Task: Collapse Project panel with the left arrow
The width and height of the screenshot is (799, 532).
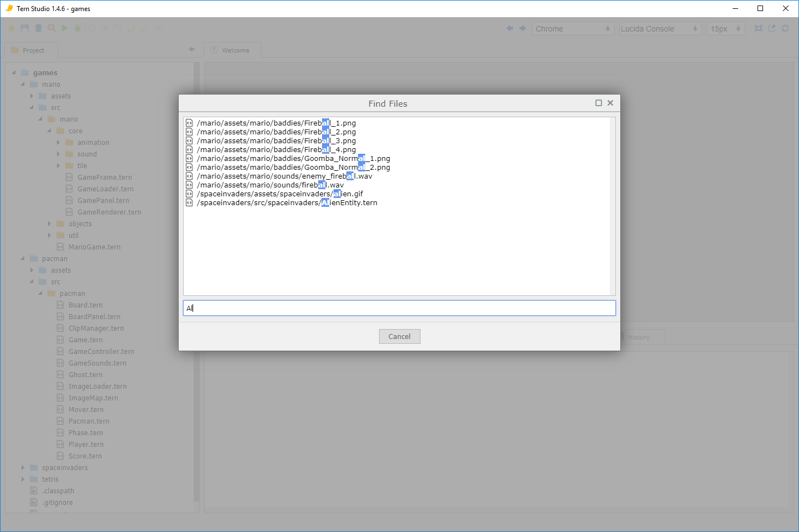Action: pos(192,49)
